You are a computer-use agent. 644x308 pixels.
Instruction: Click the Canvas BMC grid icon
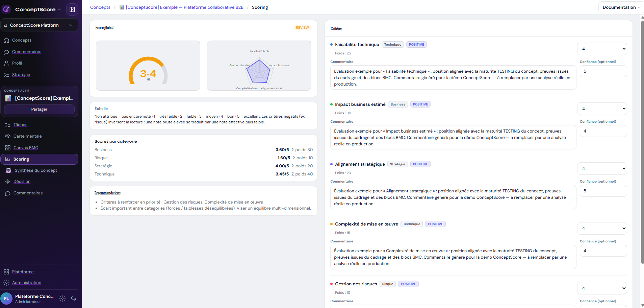click(x=7, y=148)
